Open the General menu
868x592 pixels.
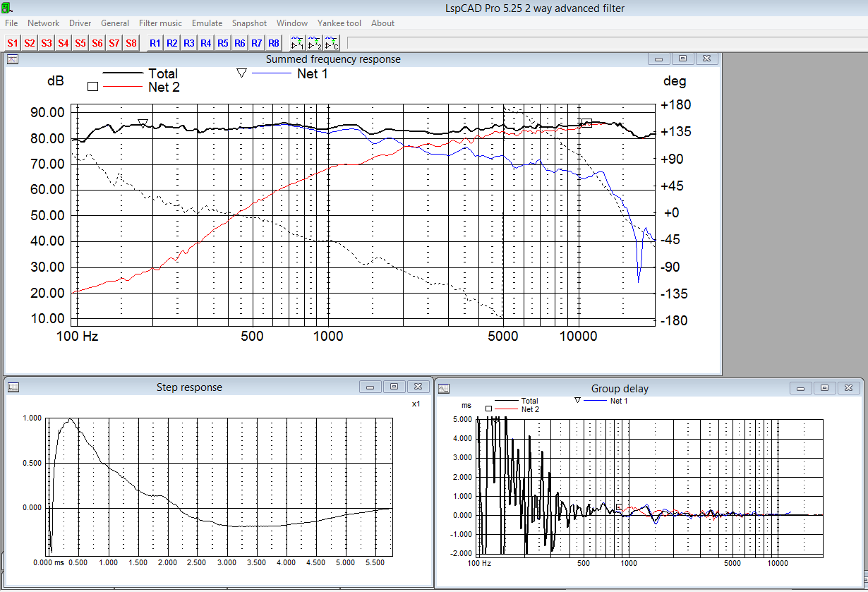click(115, 23)
